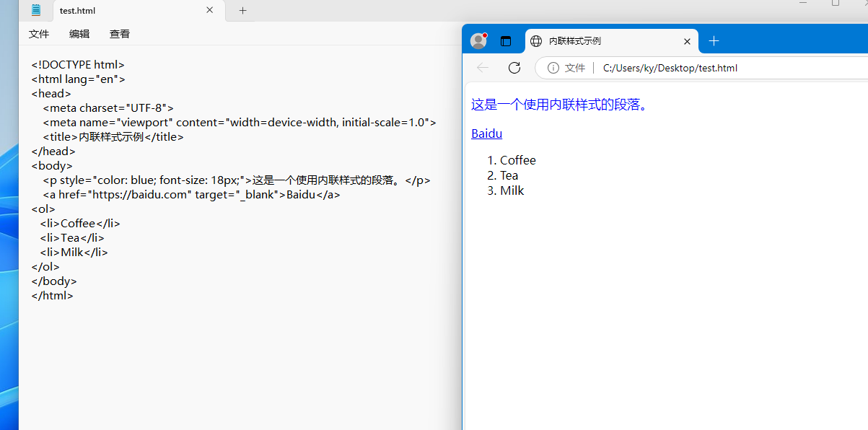Image resolution: width=868 pixels, height=430 pixels.
Task: Click the browser profile avatar icon
Action: coord(478,41)
